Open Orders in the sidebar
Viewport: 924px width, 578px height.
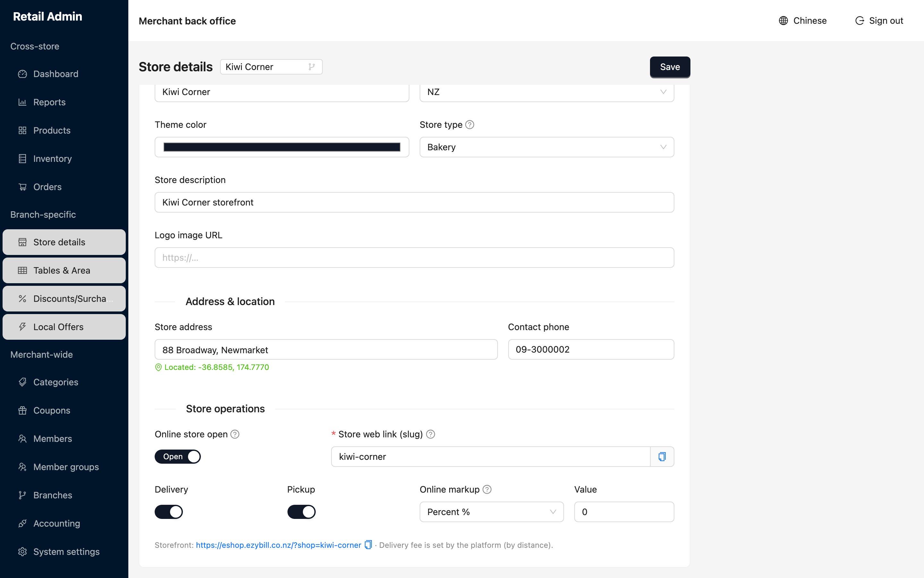64,187
